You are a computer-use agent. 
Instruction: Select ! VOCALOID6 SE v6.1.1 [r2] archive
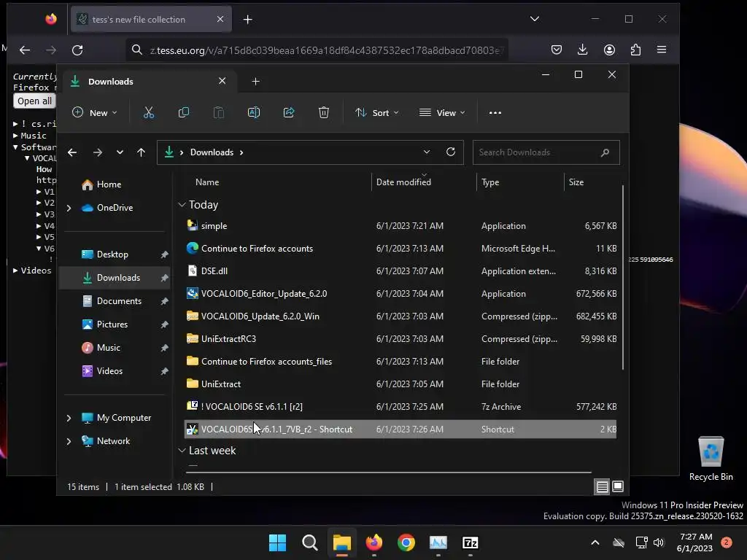tap(400, 407)
